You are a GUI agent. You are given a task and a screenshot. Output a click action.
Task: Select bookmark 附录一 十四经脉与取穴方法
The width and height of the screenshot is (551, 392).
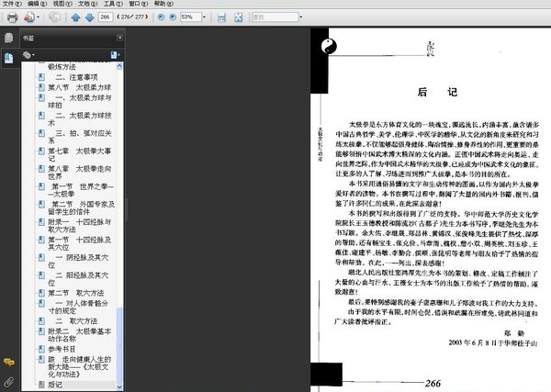pyautogui.click(x=79, y=226)
